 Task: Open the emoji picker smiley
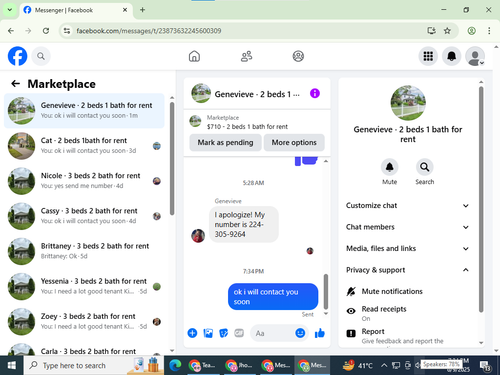[x=300, y=333]
